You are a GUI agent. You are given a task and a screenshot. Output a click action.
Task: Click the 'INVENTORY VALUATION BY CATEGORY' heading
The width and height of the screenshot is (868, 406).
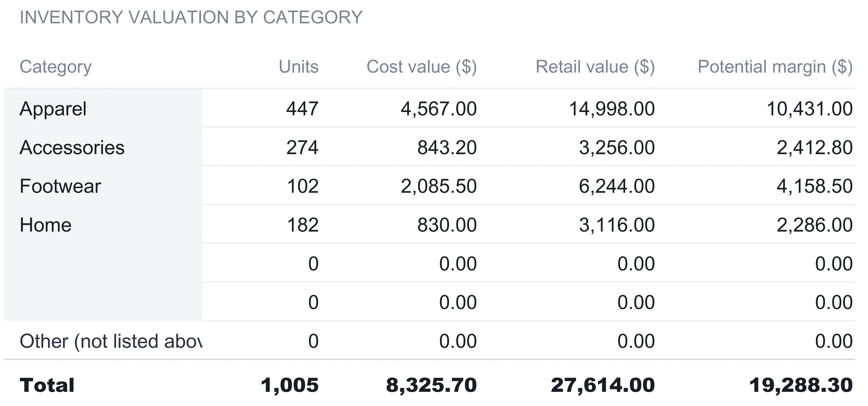coord(191,17)
